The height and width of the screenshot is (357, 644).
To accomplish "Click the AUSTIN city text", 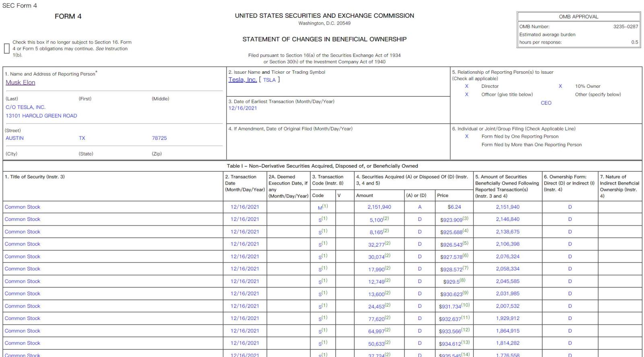I will [x=14, y=138].
